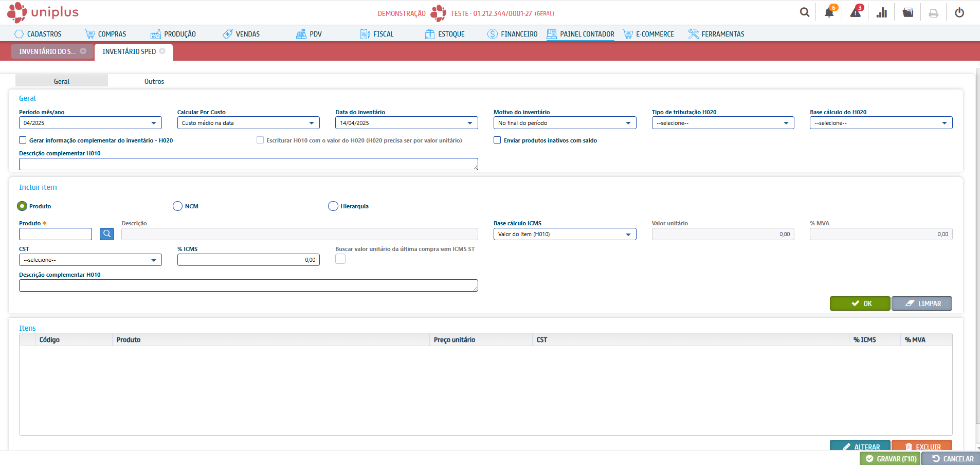Click the power logout icon
This screenshot has height=465, width=980.
[x=959, y=13]
